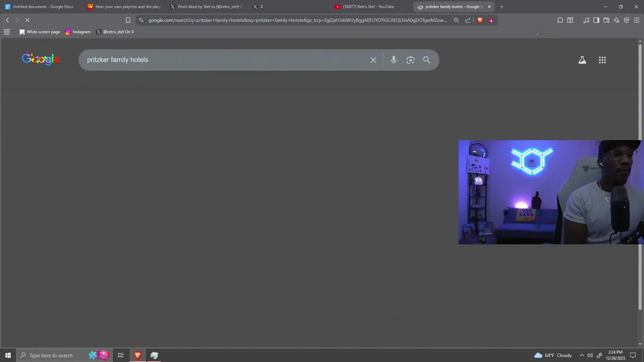This screenshot has width=644, height=362.
Task: Open the Extensions puzzle icon
Action: 560,20
